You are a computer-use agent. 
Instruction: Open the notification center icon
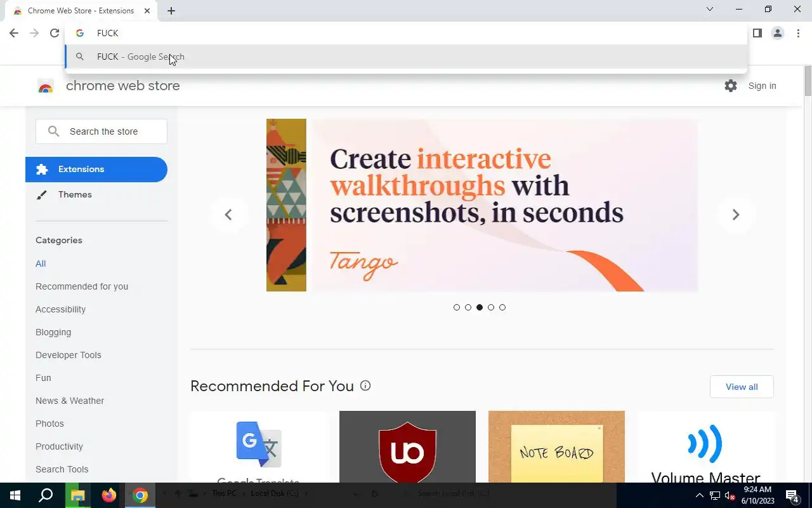[x=792, y=495]
